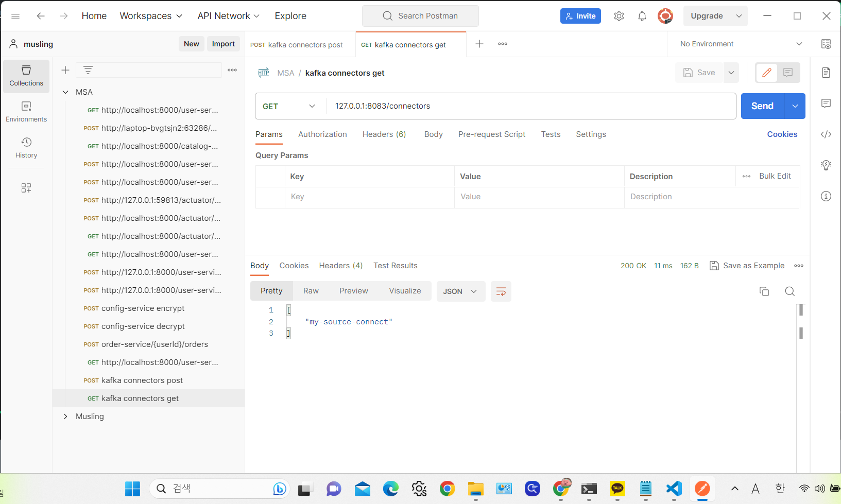Switch to the Authorization tab
Image resolution: width=841 pixels, height=504 pixels.
pos(322,134)
